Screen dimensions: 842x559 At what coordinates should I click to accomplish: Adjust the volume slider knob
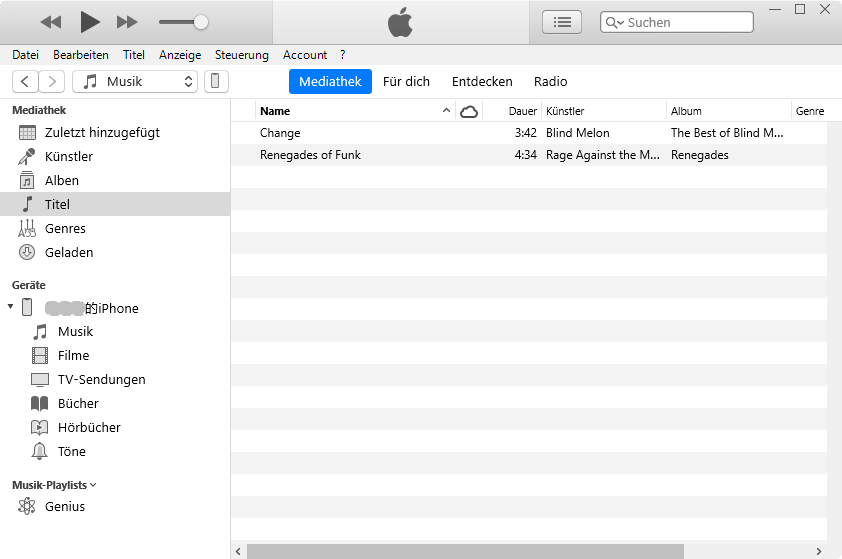click(x=201, y=22)
